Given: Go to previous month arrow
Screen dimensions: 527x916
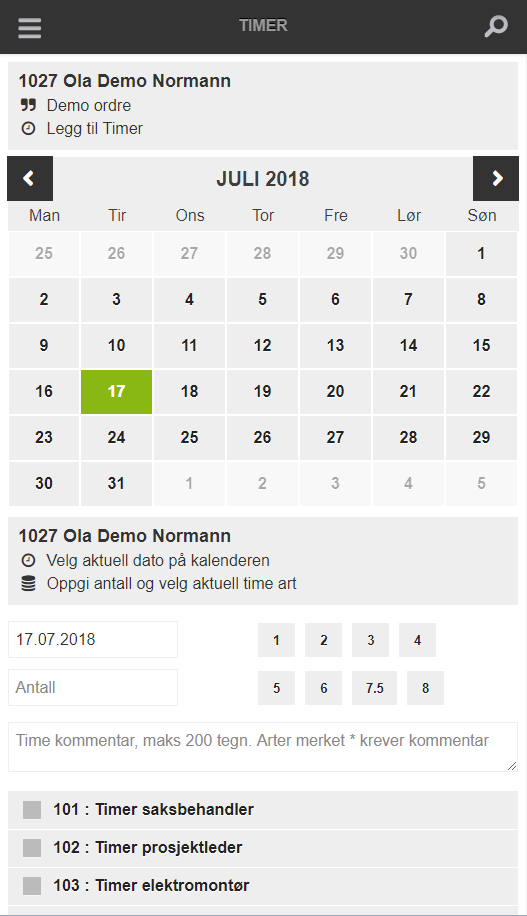Looking at the screenshot, I should pos(30,178).
